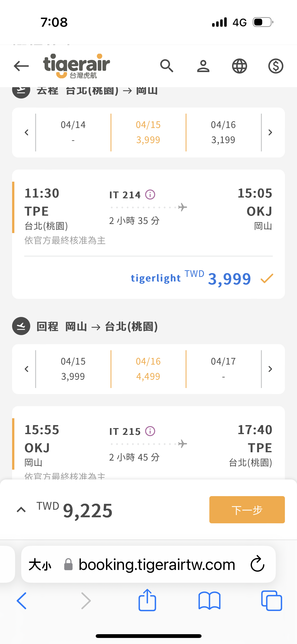Tap the orange 下一步 button
The height and width of the screenshot is (644, 297).
point(247,510)
